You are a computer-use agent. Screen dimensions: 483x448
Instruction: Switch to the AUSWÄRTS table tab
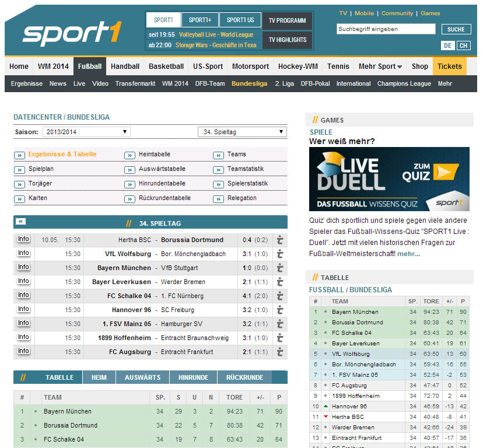tap(142, 377)
